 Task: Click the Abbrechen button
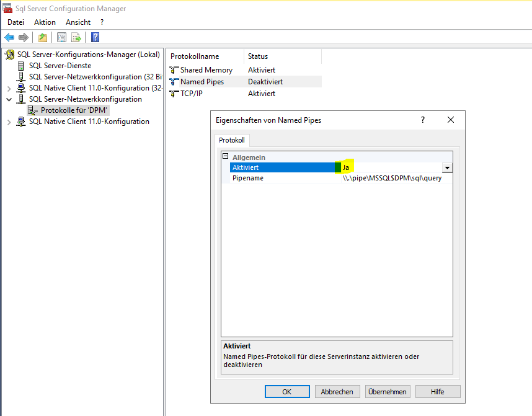337,392
